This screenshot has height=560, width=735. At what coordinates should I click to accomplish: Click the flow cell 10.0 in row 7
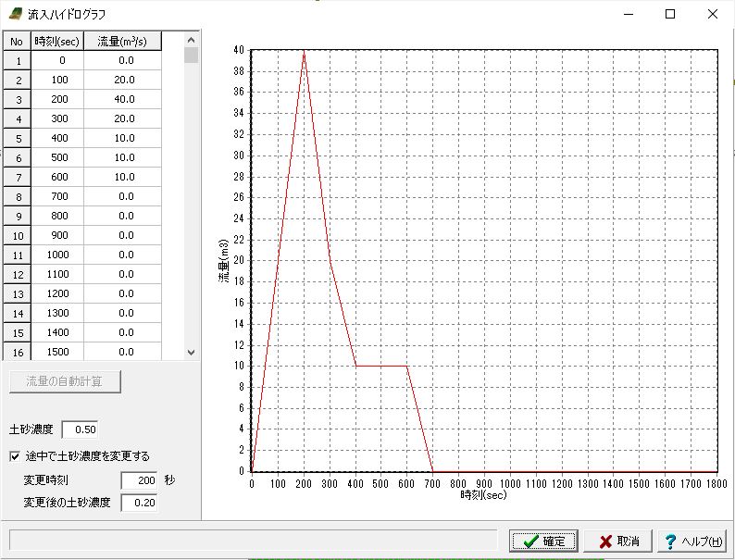click(x=123, y=177)
